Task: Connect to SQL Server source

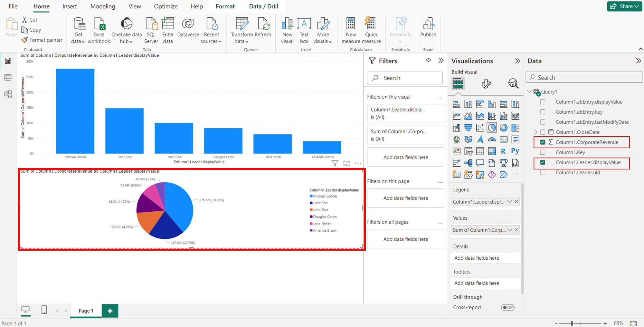Action: coord(151,30)
